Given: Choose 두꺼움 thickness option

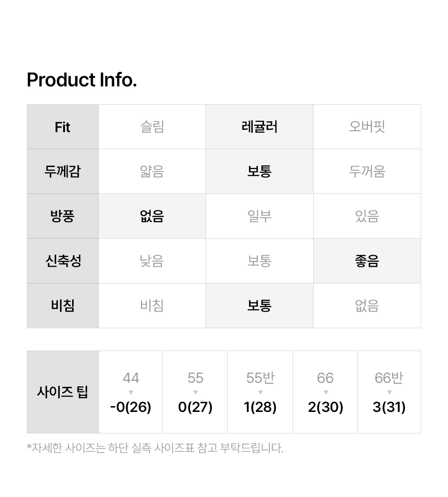Looking at the screenshot, I should [x=367, y=171].
